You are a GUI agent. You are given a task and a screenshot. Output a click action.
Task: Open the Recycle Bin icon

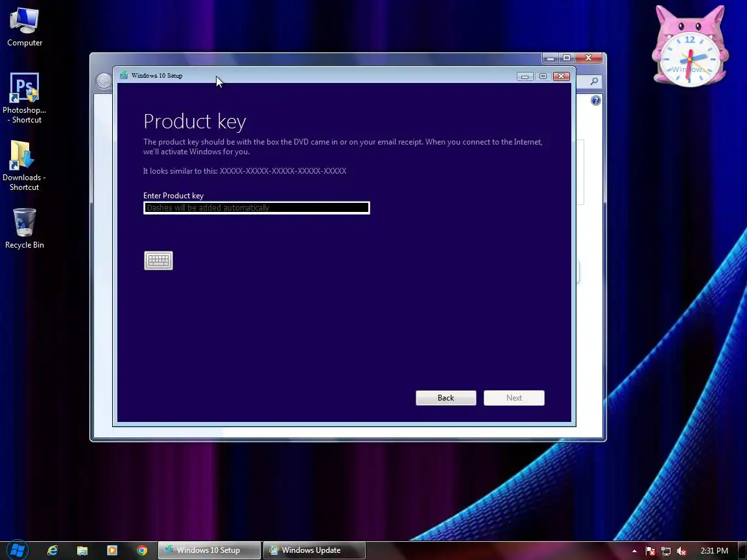pyautogui.click(x=24, y=229)
